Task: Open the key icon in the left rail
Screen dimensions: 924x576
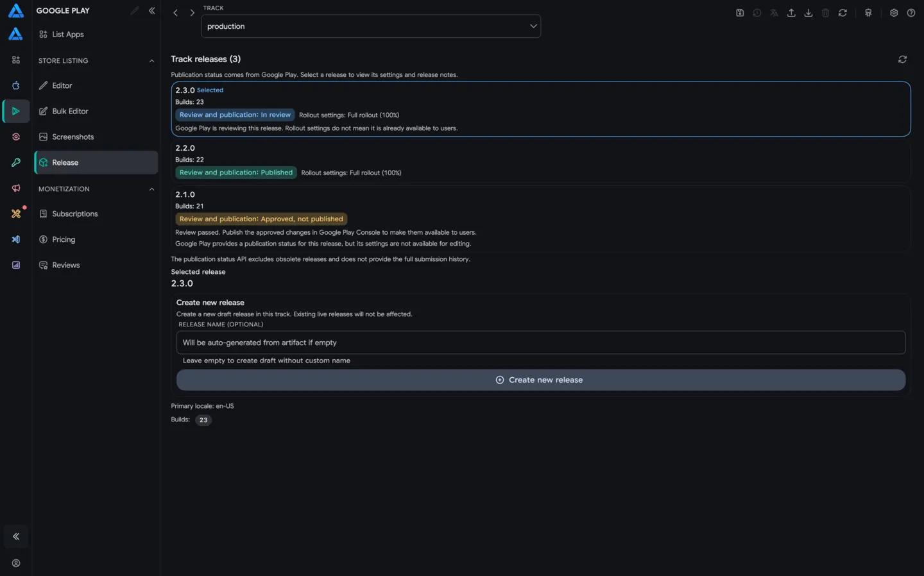Action: (16, 162)
